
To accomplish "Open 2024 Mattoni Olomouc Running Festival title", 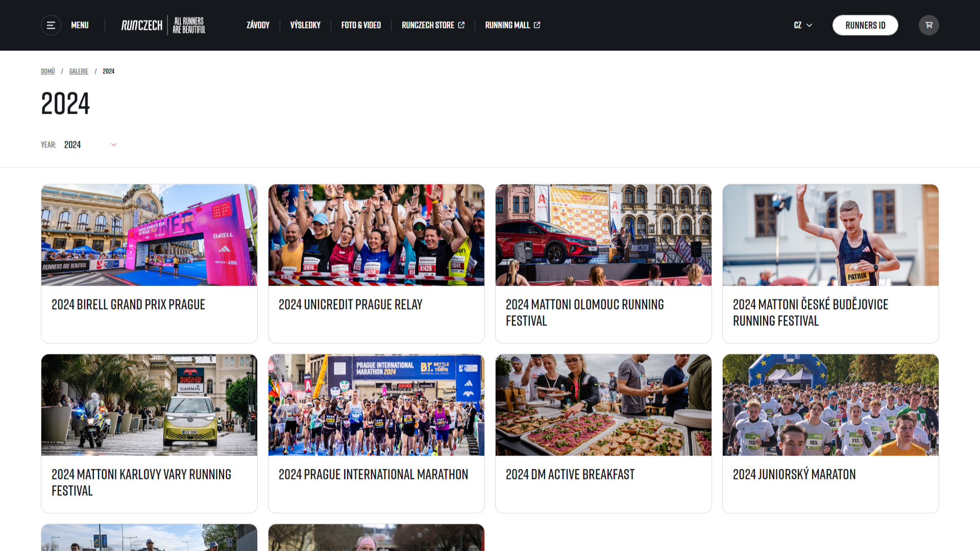I will pos(585,313).
